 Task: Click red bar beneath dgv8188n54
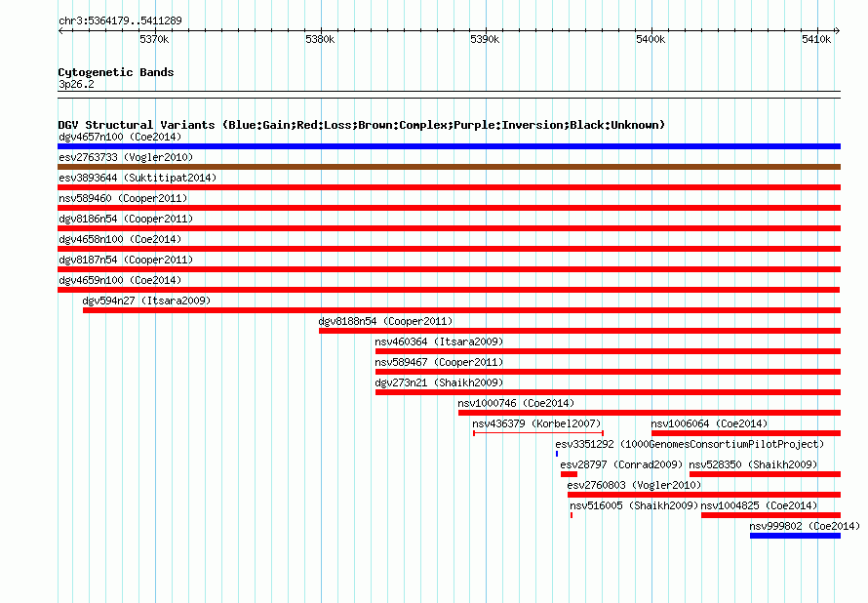[579, 331]
